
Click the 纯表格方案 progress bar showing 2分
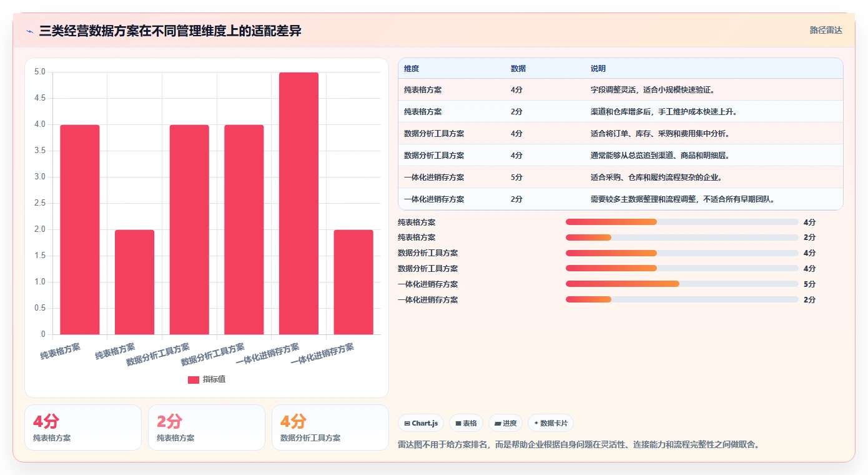click(x=682, y=237)
